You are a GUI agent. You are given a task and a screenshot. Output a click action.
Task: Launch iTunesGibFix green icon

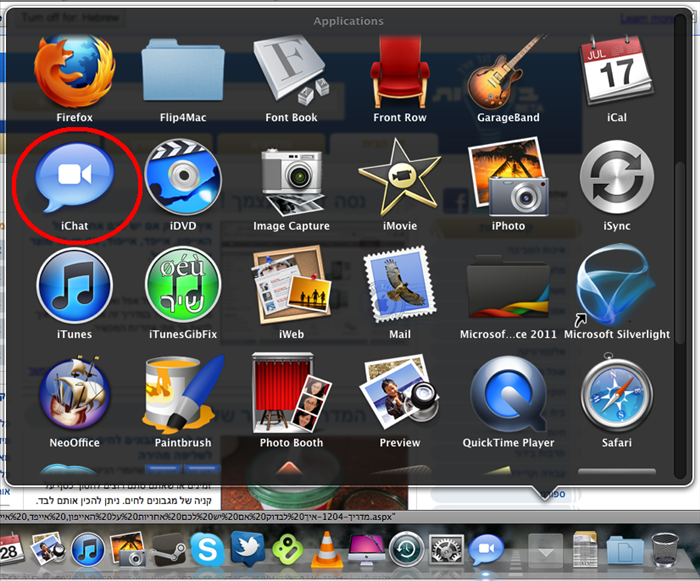183,285
